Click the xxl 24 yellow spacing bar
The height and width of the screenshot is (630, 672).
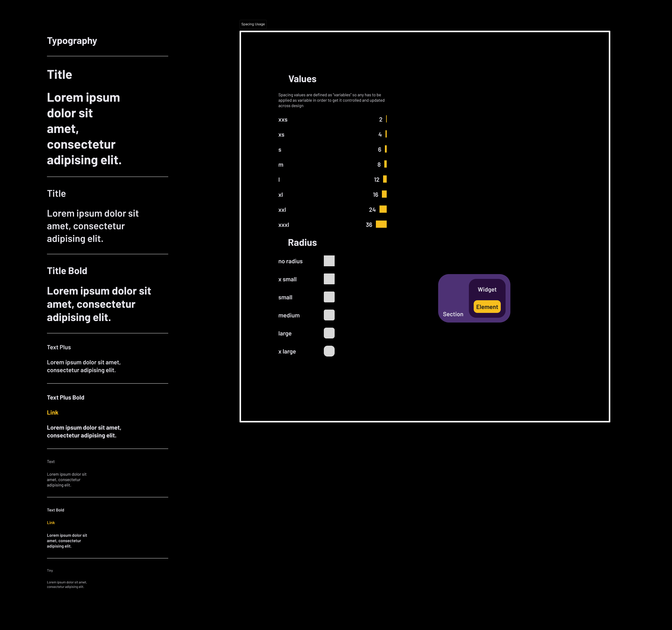click(x=383, y=210)
